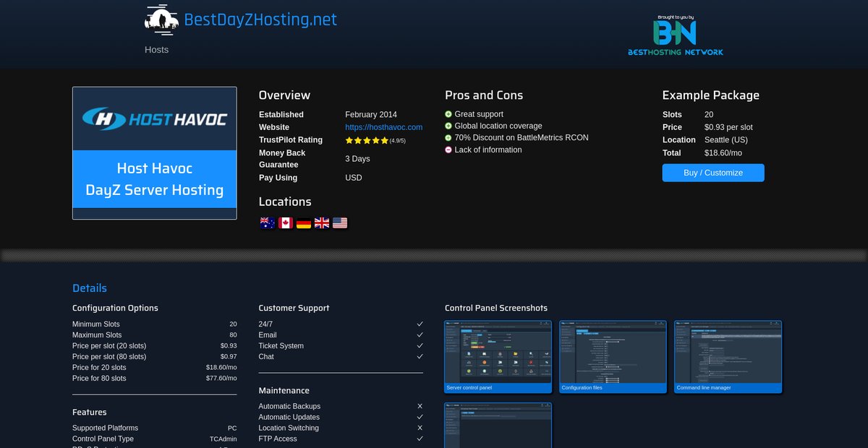Click the February 2014 established date
The height and width of the screenshot is (448, 868).
click(371, 115)
